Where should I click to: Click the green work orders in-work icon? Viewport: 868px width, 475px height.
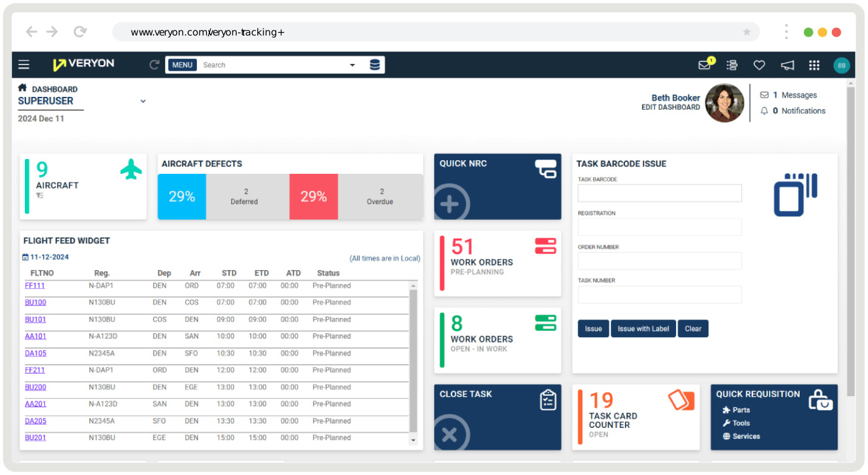(x=546, y=323)
